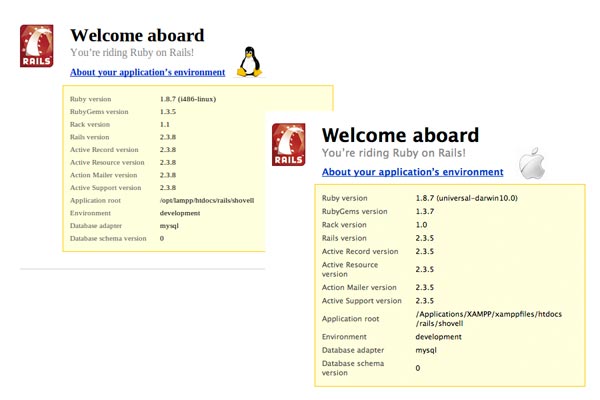Click 'You're riding Ruby on Rails!' on Mac page

click(x=394, y=153)
